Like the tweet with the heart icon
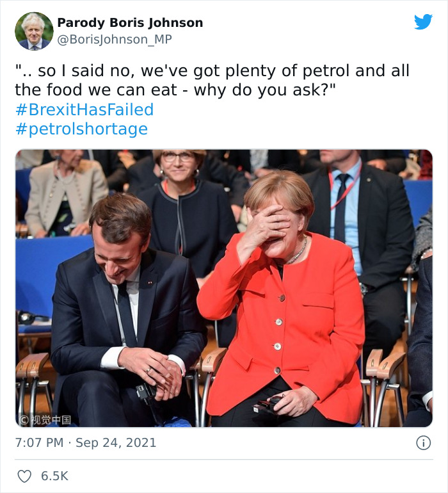The height and width of the screenshot is (493, 448). [24, 476]
